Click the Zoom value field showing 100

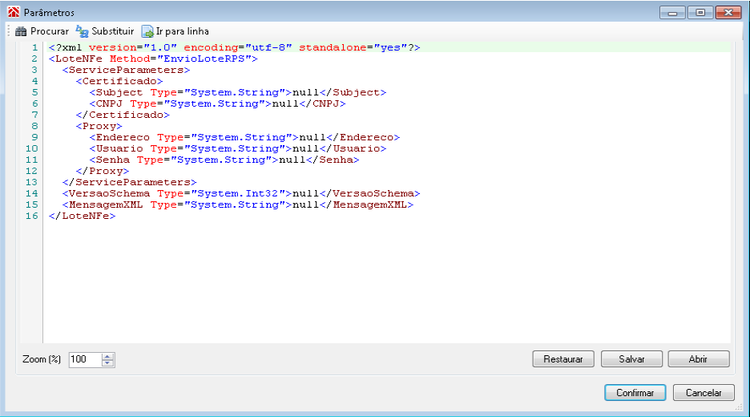coord(85,360)
